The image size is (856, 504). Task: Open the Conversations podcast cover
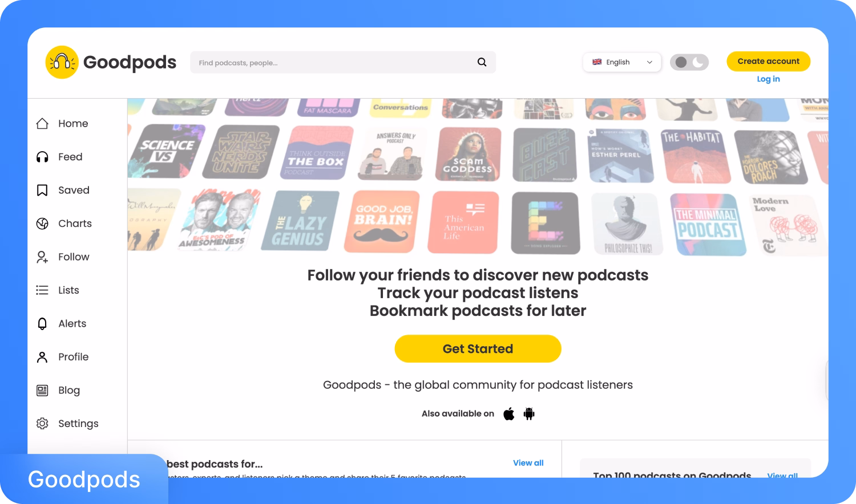(x=401, y=108)
